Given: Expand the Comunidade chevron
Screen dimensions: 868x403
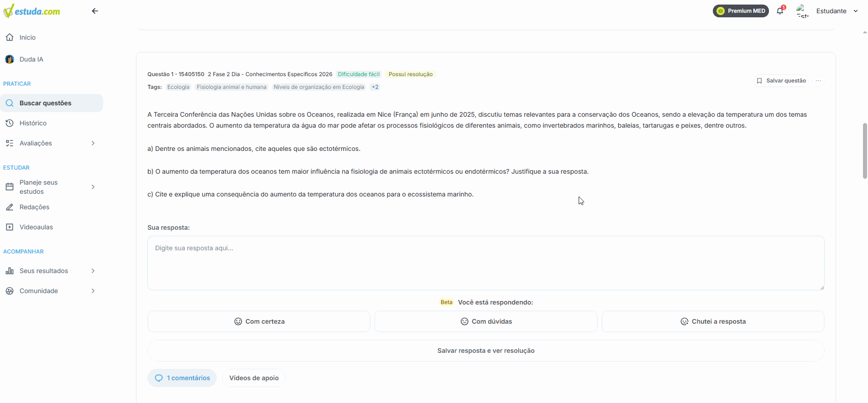Looking at the screenshot, I should (93, 291).
